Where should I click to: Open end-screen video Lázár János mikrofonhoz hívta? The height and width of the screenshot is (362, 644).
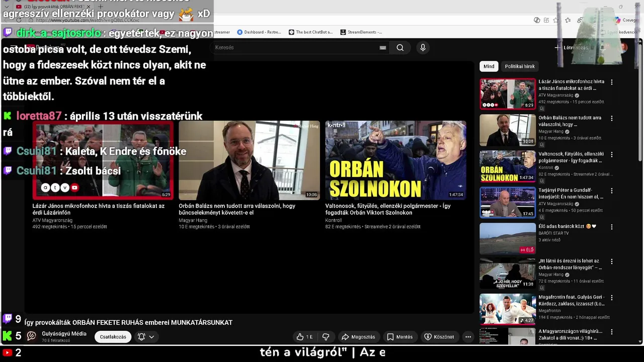pos(103,160)
